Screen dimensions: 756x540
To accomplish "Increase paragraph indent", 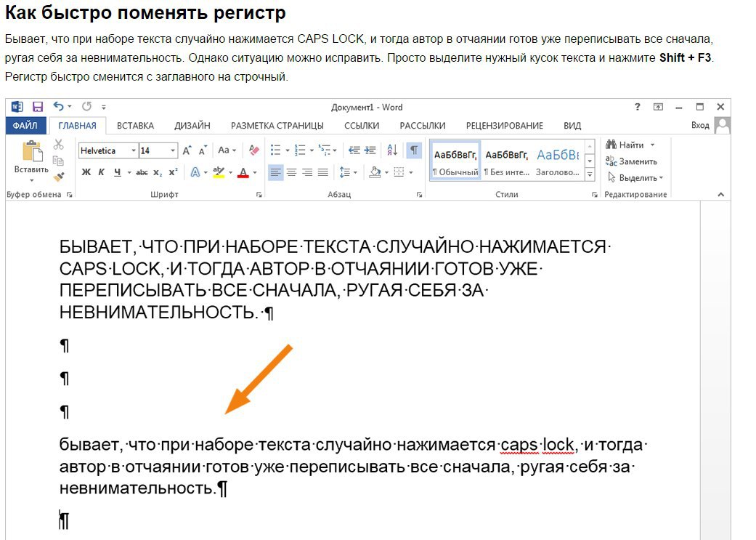I will coord(370,150).
